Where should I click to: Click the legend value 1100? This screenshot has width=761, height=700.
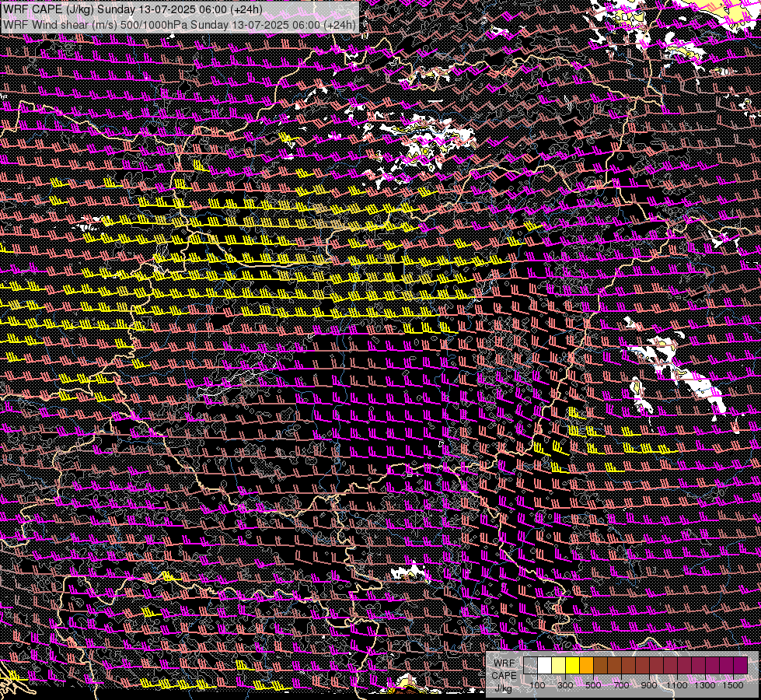click(x=677, y=685)
